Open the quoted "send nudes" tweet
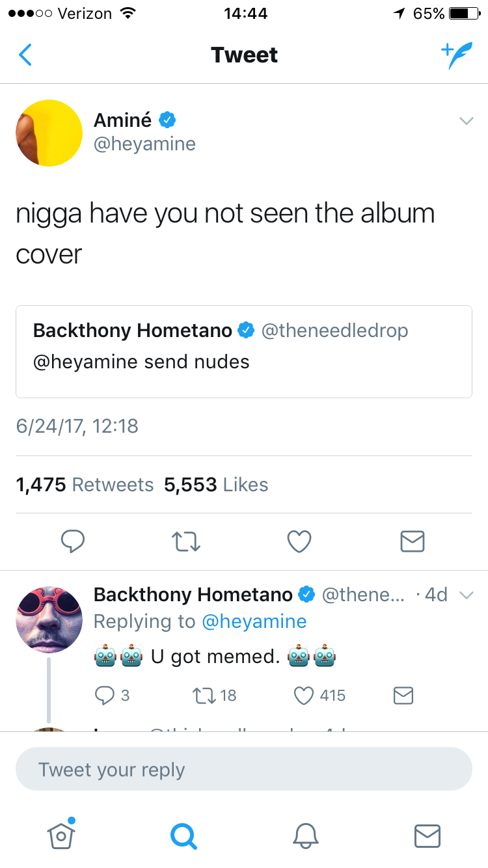This screenshot has height=868, width=488. (243, 351)
